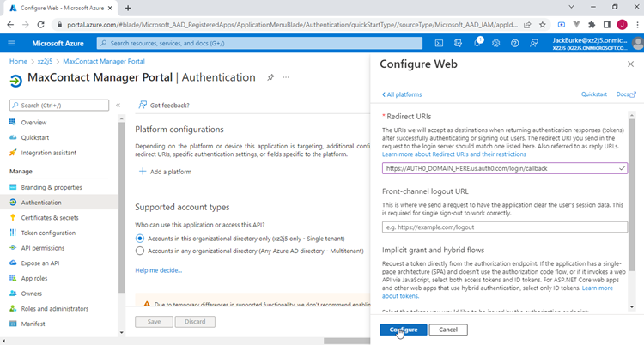Cancel the Configure Web panel
Screen dimensions: 644x345
448,330
